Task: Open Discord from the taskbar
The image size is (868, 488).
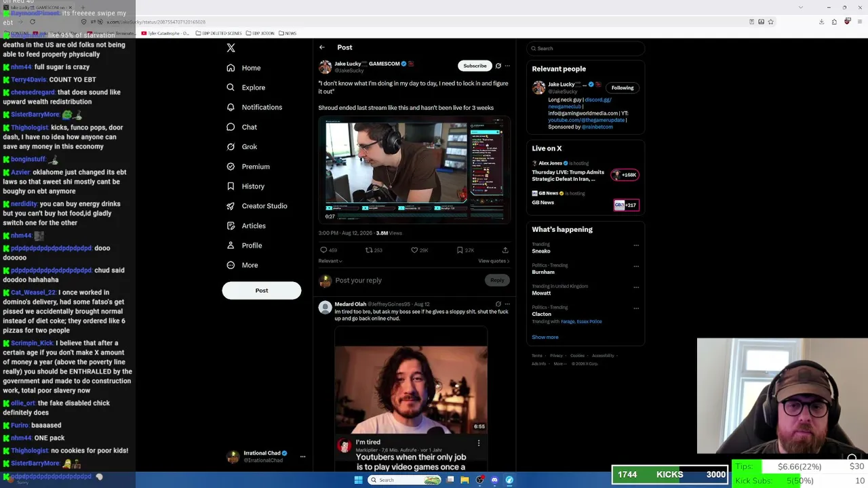Action: click(494, 480)
